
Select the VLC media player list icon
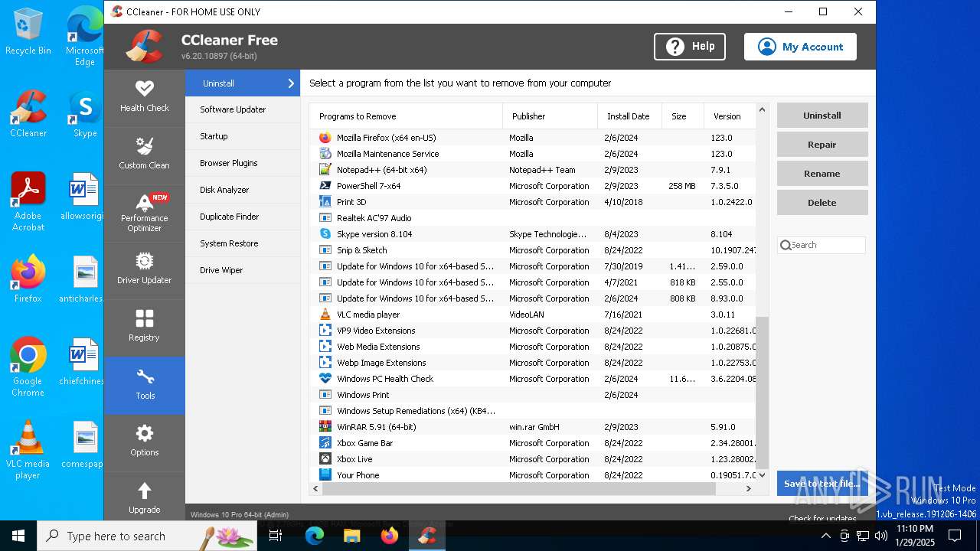click(x=325, y=315)
